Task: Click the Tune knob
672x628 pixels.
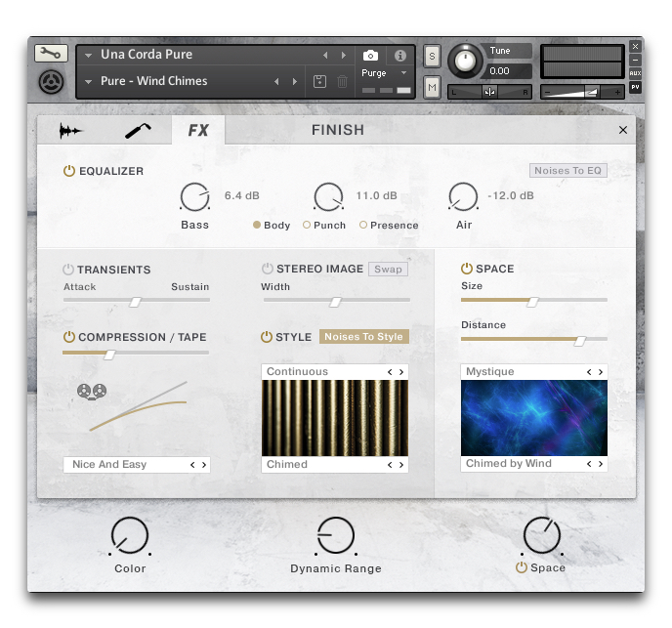Action: [x=465, y=61]
